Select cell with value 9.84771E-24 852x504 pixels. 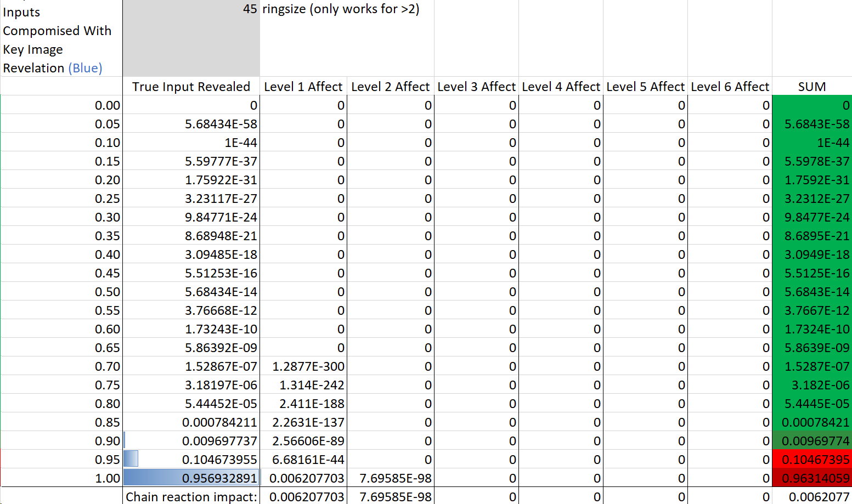click(191, 217)
